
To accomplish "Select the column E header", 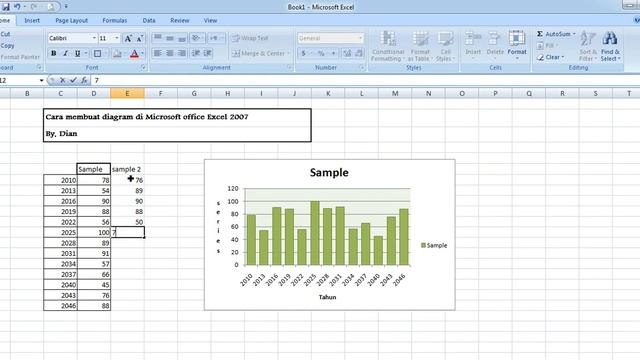I will pyautogui.click(x=127, y=93).
